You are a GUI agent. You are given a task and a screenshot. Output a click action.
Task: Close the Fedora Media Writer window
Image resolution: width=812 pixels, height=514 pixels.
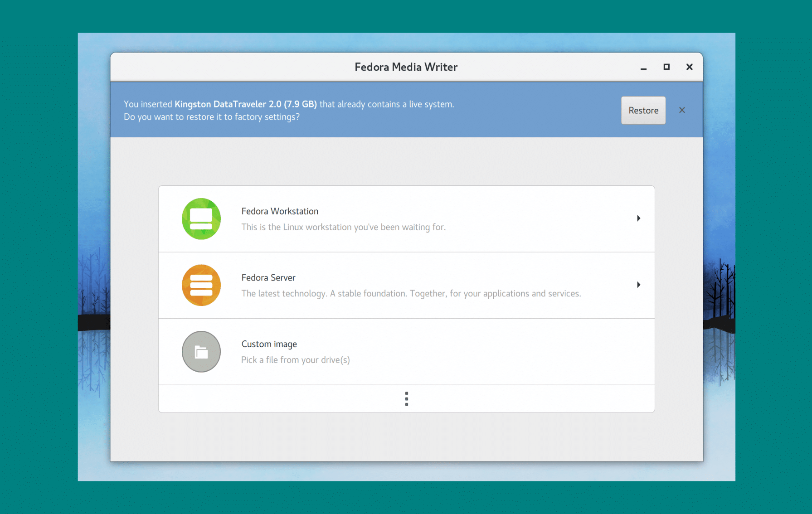[x=690, y=67]
